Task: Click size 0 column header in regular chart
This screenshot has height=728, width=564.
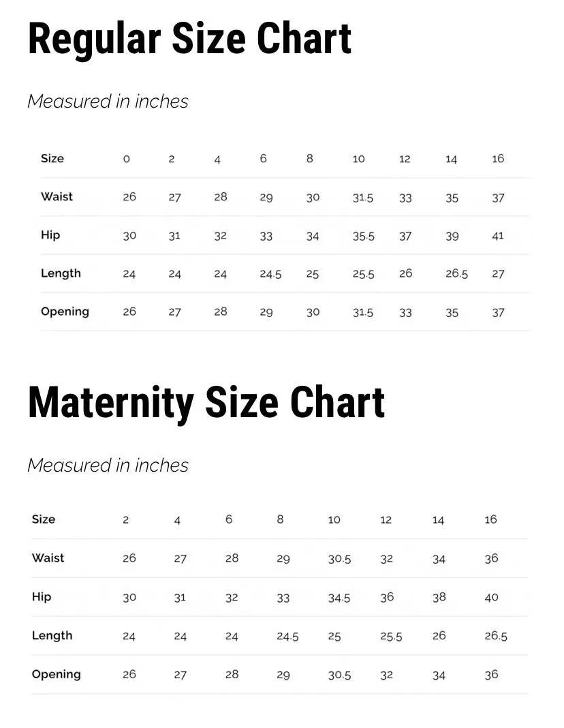Action: click(126, 159)
